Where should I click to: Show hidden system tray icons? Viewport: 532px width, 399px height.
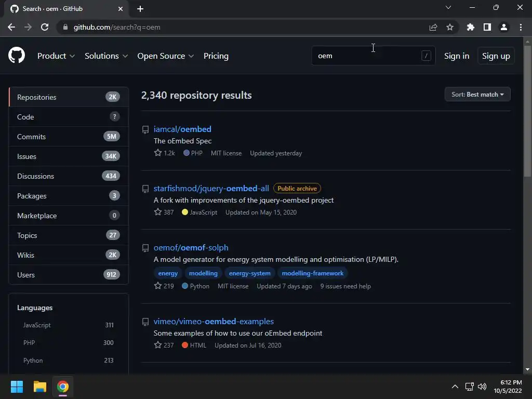(455, 387)
